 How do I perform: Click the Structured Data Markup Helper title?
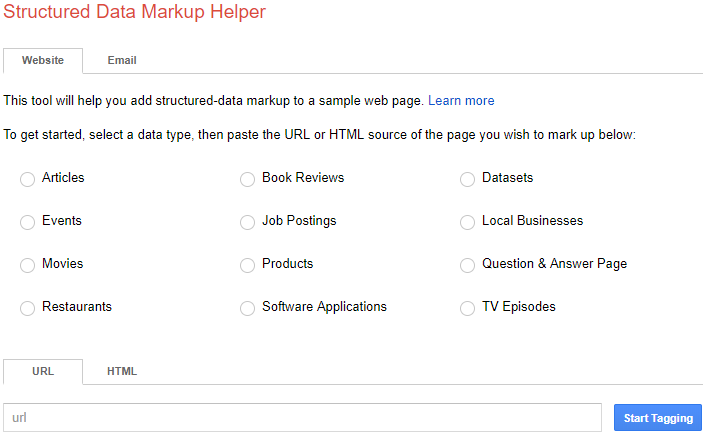pyautogui.click(x=135, y=11)
